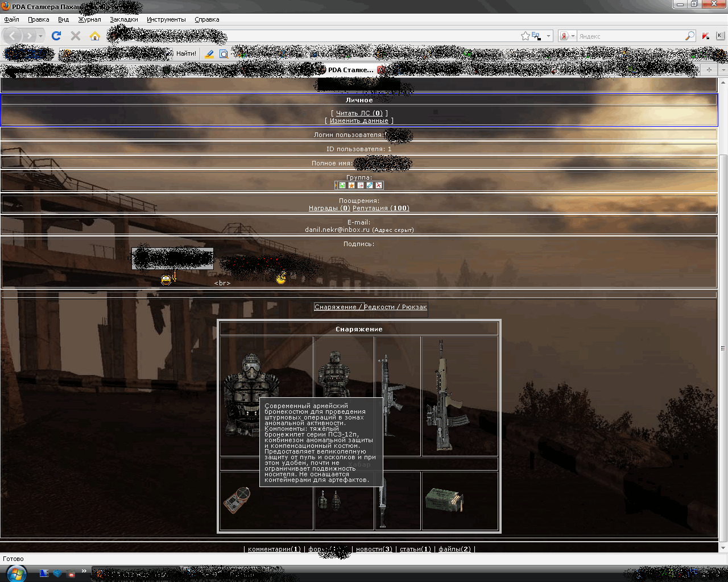Click into the Яндекс search field
Screen dimensions: 728x582
tap(630, 36)
